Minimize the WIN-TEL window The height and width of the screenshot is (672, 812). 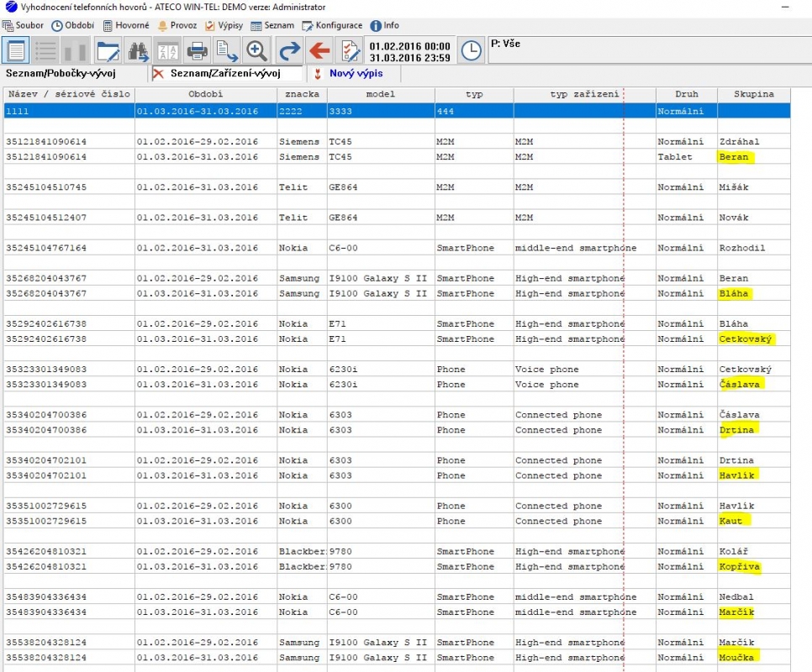pyautogui.click(x=786, y=8)
